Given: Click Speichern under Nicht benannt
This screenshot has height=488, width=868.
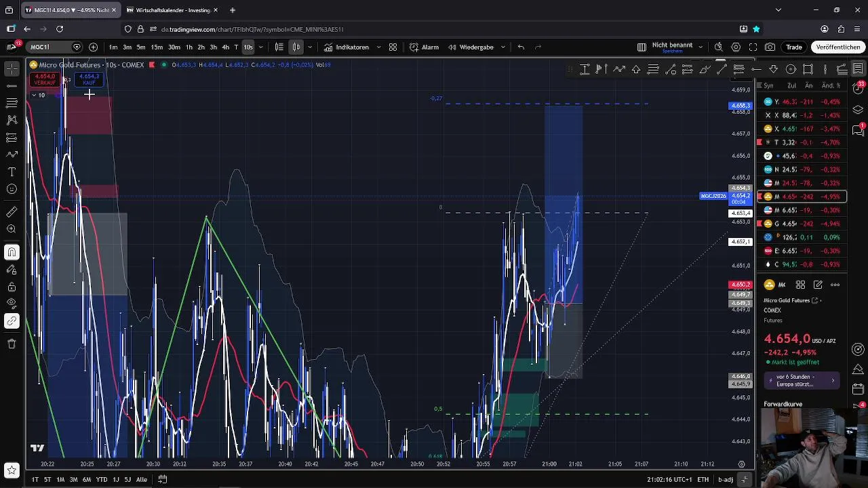Looking at the screenshot, I should point(672,52).
